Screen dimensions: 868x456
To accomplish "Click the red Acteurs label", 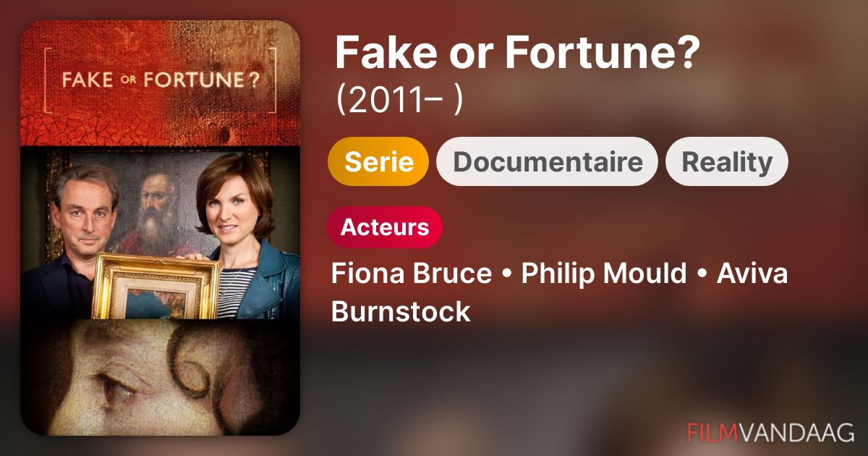I will [384, 227].
